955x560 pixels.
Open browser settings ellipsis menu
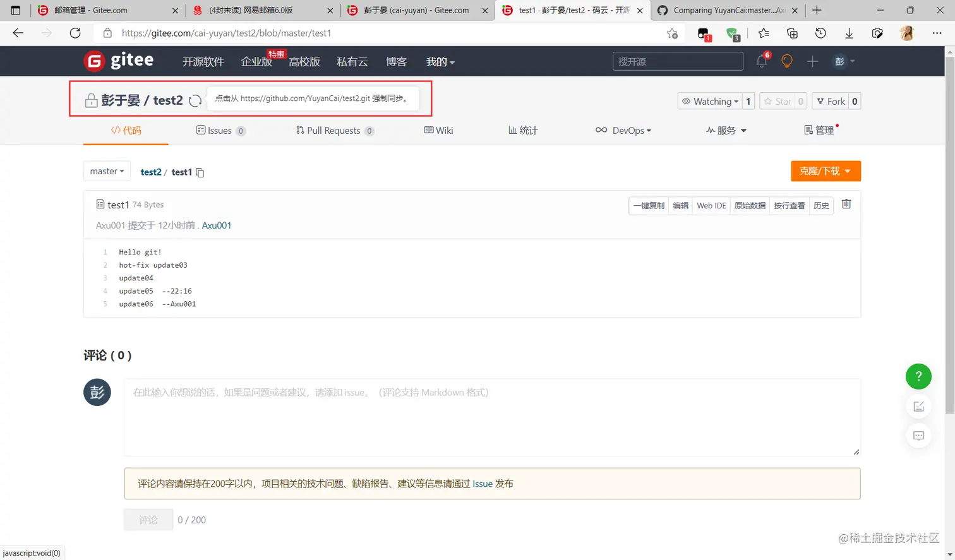(937, 33)
